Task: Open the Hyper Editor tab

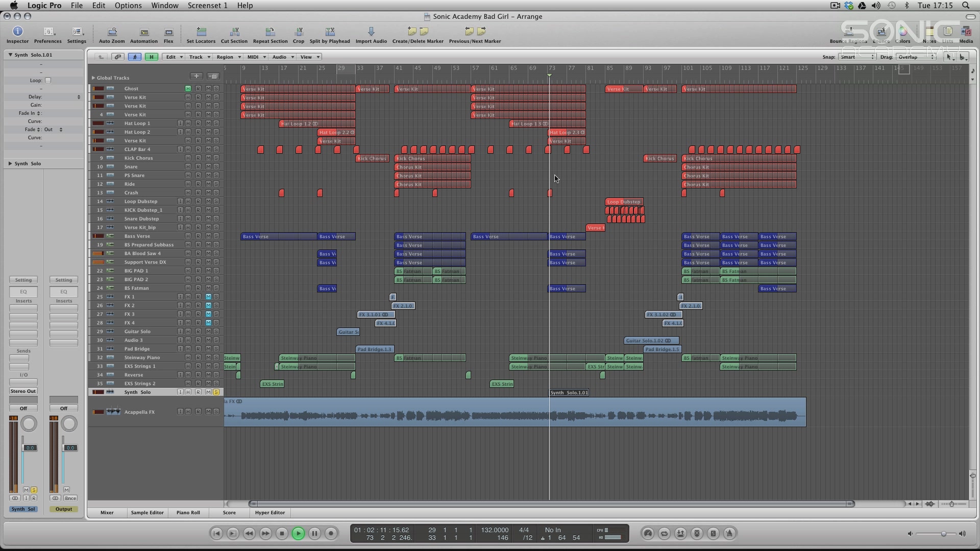Action: (x=270, y=513)
